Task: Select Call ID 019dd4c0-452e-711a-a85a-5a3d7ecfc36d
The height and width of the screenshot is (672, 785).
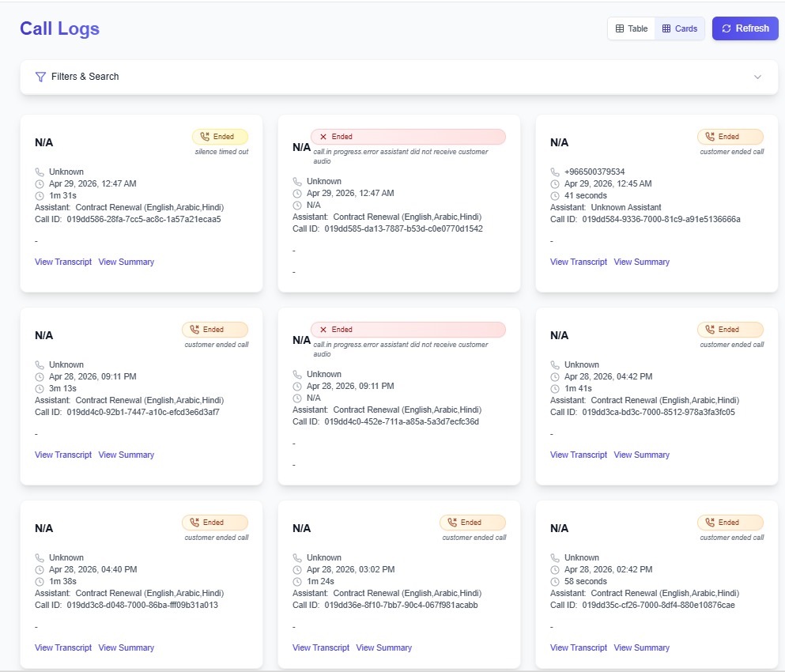Action: [402, 421]
